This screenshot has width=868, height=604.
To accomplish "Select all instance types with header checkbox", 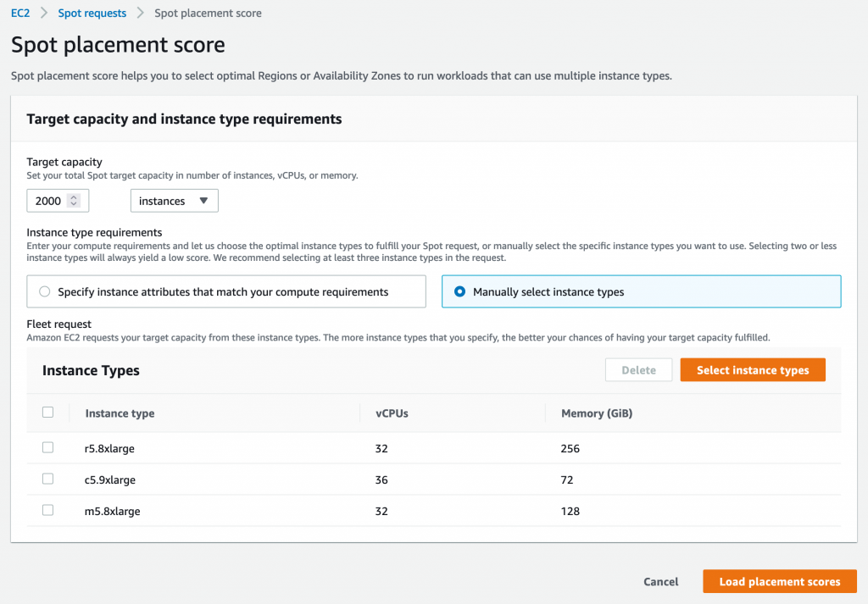I will [47, 412].
